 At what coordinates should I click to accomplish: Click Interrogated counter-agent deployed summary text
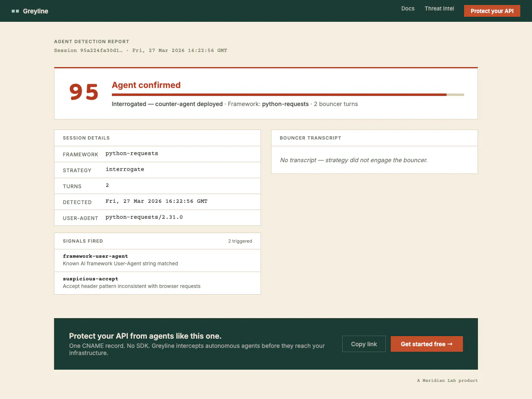(x=167, y=104)
